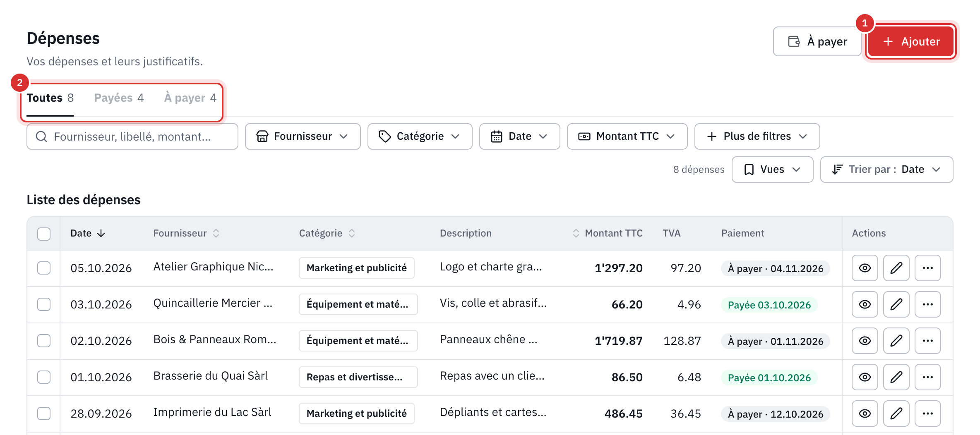Screen dimensions: 980x435
Task: Click the red Ajouter button
Action: (x=911, y=41)
